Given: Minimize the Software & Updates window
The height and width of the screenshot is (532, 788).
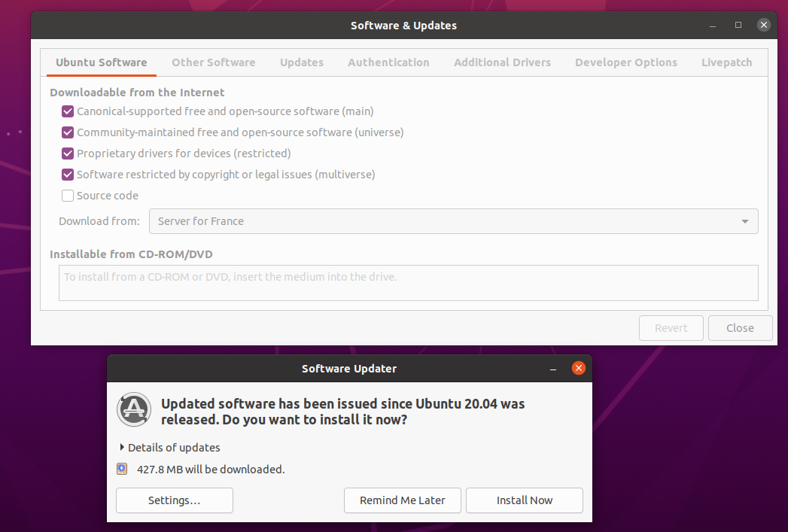Looking at the screenshot, I should click(x=713, y=25).
